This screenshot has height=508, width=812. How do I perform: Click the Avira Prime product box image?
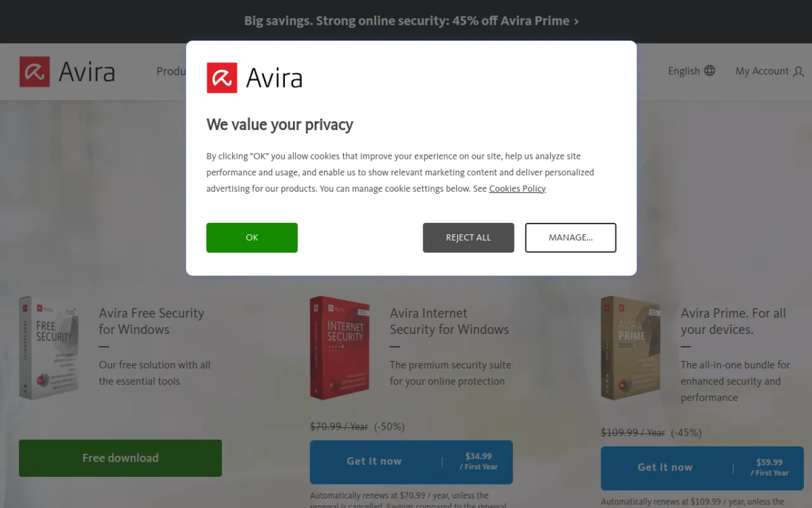tap(631, 347)
